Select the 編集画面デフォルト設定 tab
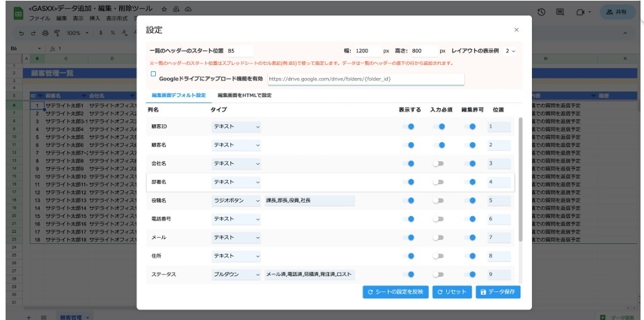Image resolution: width=644 pixels, height=320 pixels. click(178, 95)
